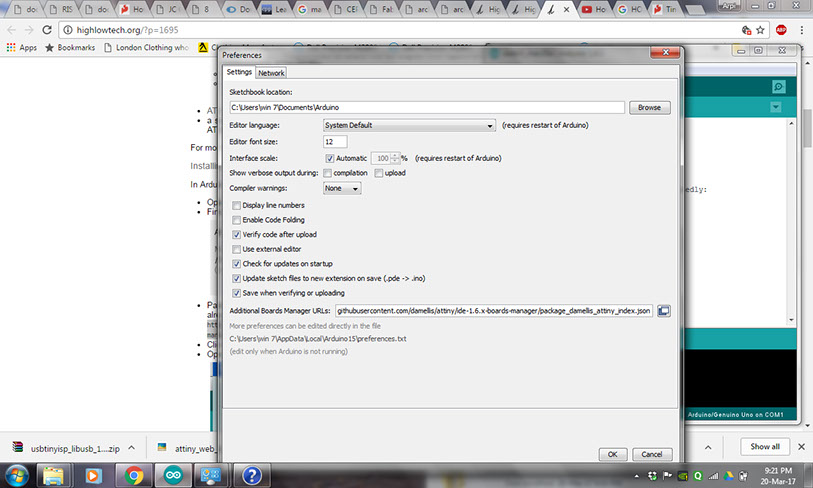Switch to Arduino IDE in the taskbar

(173, 475)
